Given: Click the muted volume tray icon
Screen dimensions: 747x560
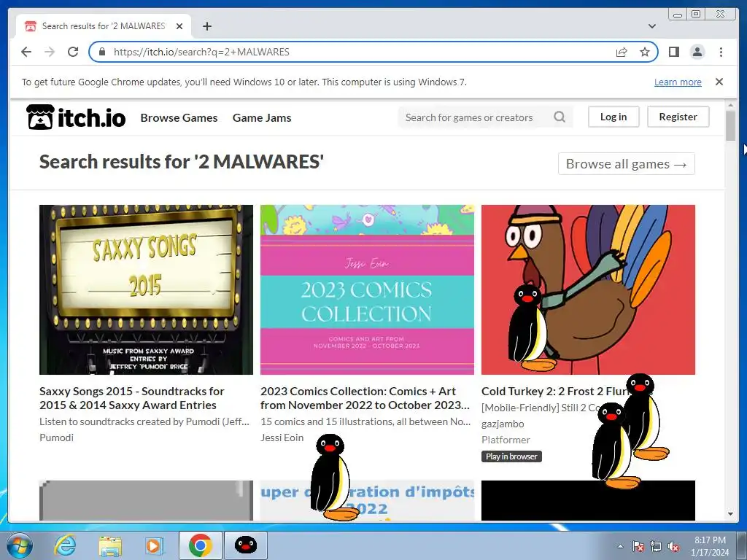Looking at the screenshot, I should point(673,546).
